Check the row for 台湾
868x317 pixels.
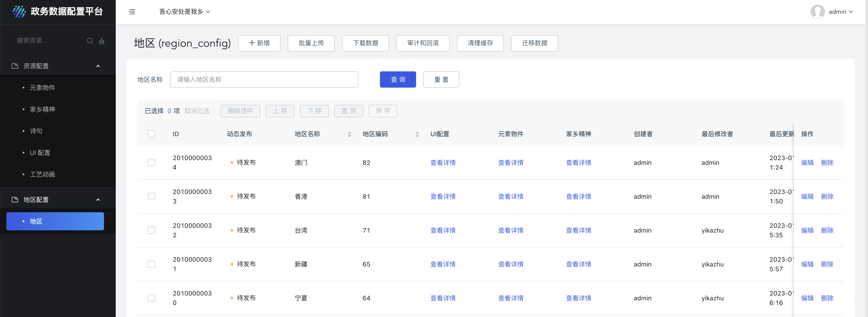point(152,230)
